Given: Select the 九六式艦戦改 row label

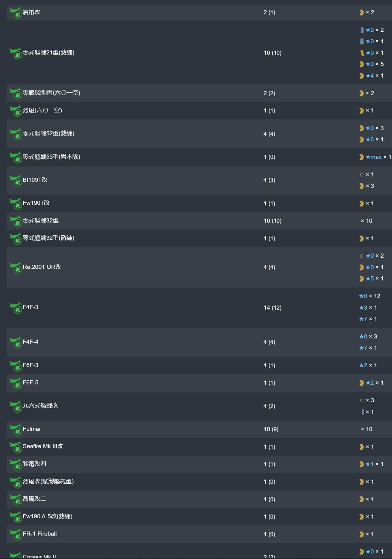Looking at the screenshot, I should (x=40, y=406).
